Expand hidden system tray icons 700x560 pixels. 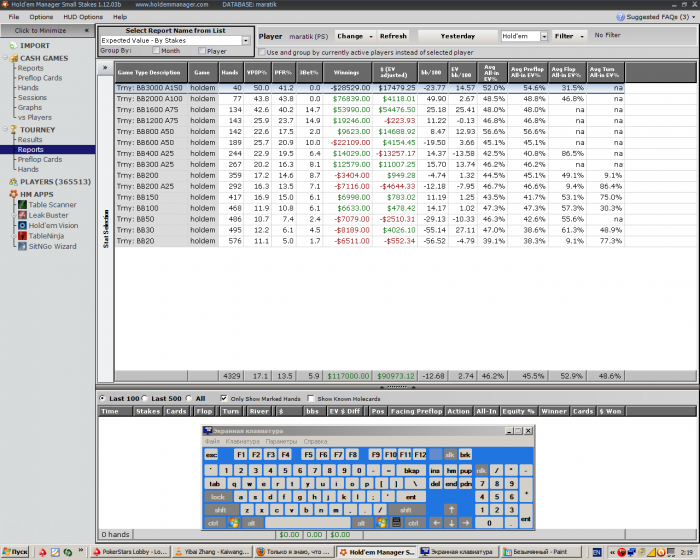point(612,552)
